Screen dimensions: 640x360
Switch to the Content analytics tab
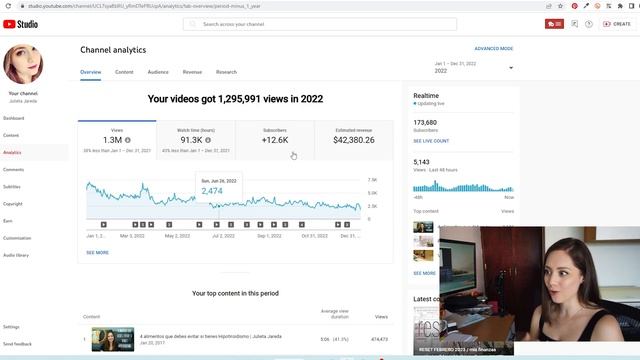tap(124, 72)
